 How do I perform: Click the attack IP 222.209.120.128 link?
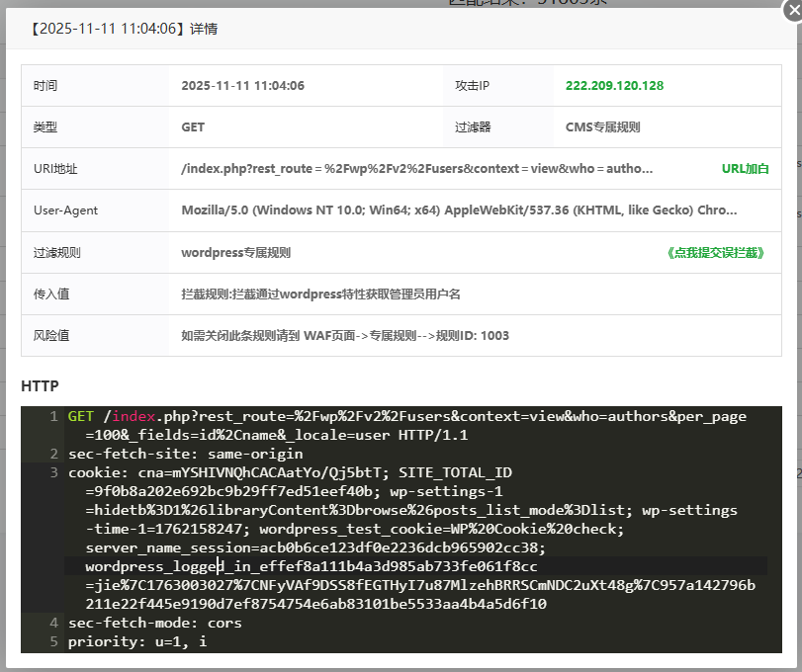click(x=614, y=86)
